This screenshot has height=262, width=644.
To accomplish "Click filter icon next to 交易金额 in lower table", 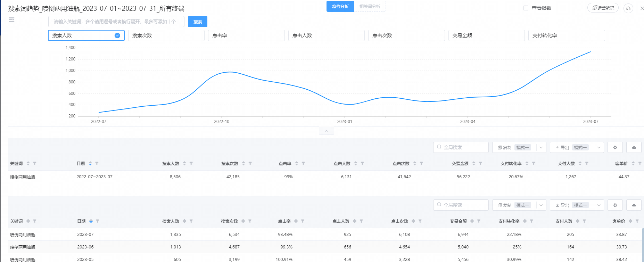I will coord(479,221).
